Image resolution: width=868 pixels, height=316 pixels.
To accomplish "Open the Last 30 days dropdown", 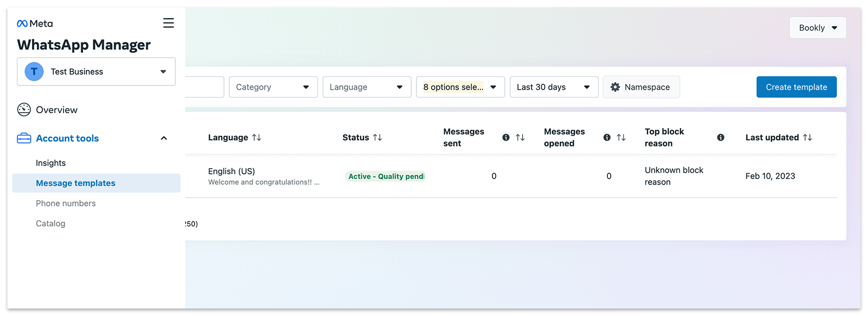I will point(554,87).
